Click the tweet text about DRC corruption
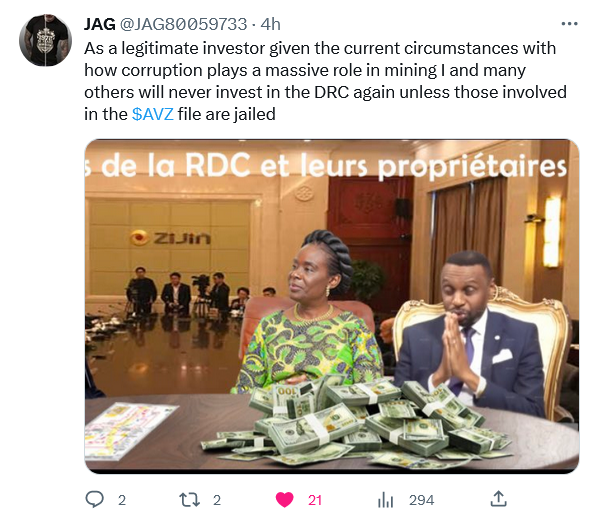 coord(325,81)
